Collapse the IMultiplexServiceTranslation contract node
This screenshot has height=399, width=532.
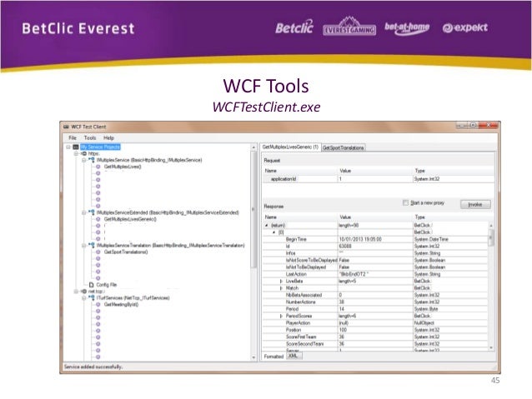[84, 246]
